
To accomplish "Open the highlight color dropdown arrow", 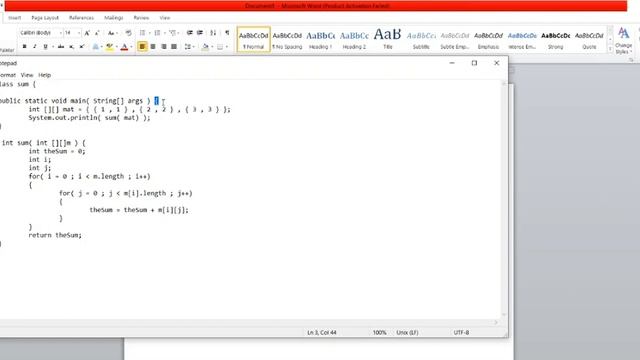I will (116, 47).
